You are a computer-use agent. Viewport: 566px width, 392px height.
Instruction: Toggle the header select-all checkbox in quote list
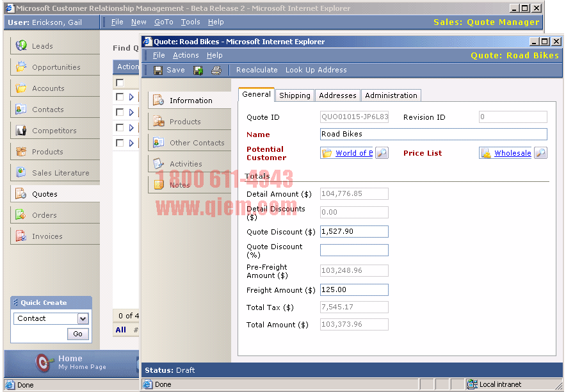coord(120,83)
